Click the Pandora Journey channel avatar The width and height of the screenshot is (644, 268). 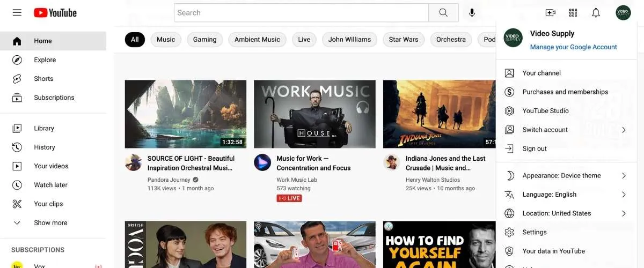tap(133, 162)
